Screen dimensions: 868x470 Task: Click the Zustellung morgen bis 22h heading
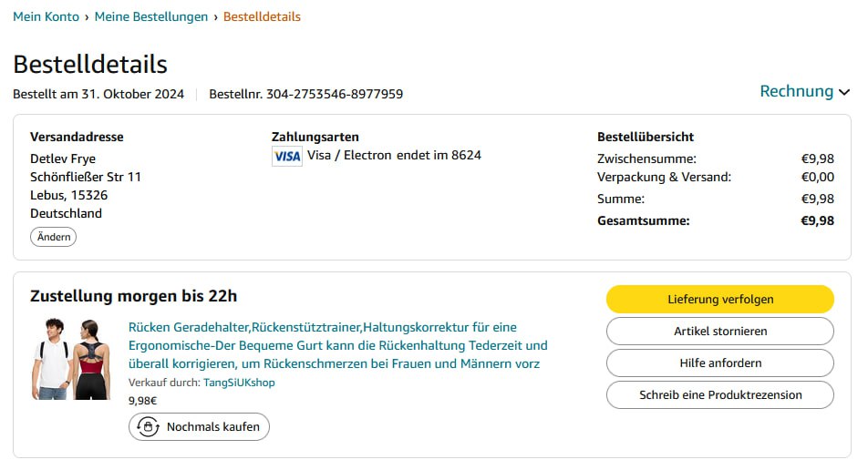[133, 296]
